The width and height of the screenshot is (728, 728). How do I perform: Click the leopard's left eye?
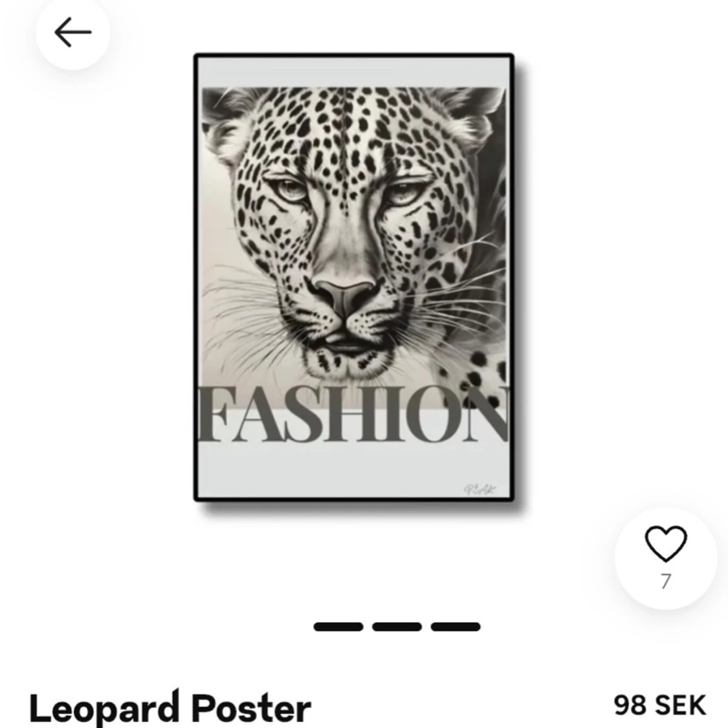[290, 190]
